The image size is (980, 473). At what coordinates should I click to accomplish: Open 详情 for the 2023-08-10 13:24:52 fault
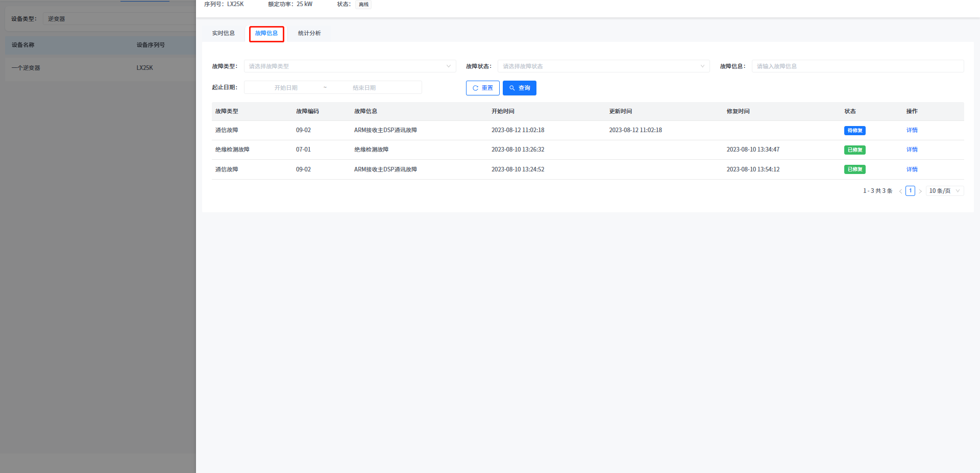(x=912, y=169)
